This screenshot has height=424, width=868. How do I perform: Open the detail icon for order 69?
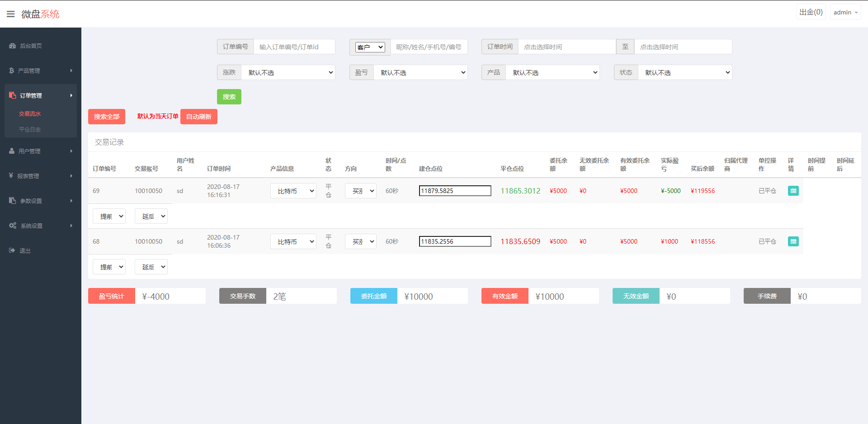793,191
